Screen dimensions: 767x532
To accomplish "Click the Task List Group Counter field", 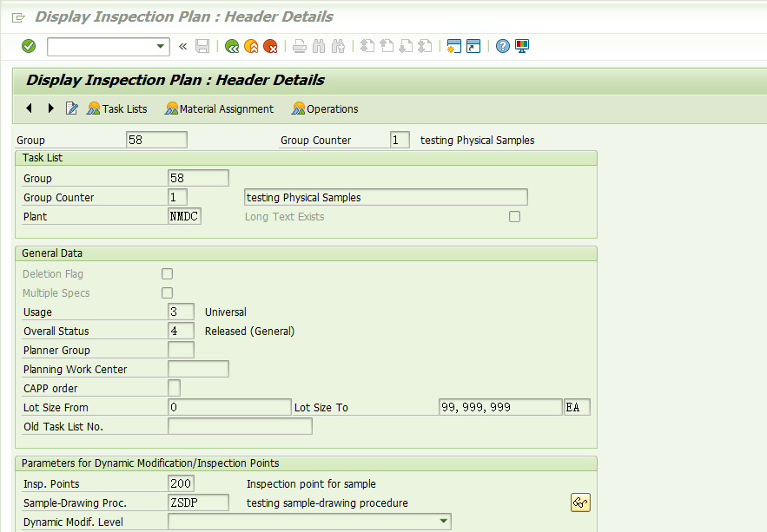I will click(177, 197).
